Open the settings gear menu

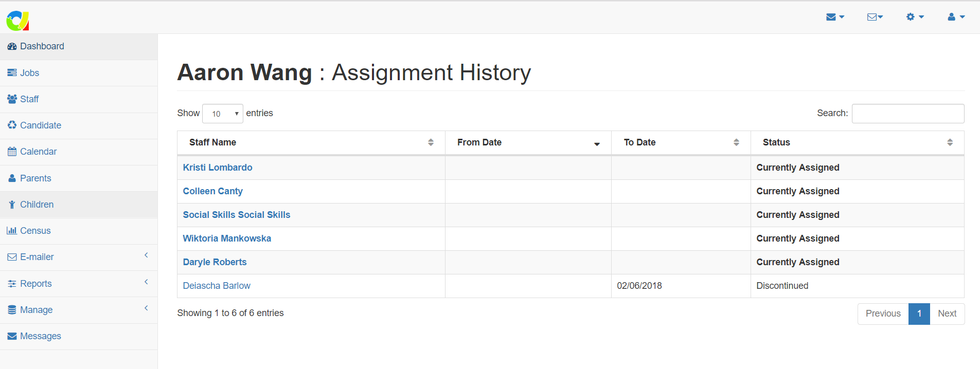point(915,17)
